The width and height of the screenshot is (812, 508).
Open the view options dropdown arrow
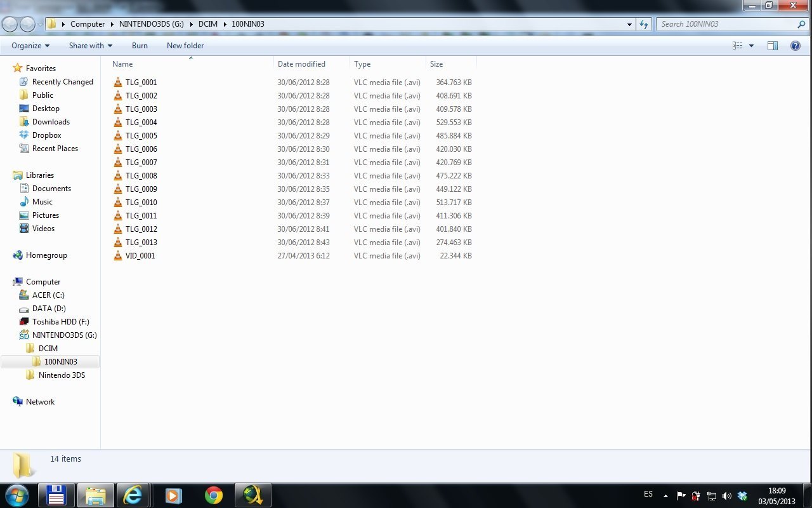coord(752,46)
